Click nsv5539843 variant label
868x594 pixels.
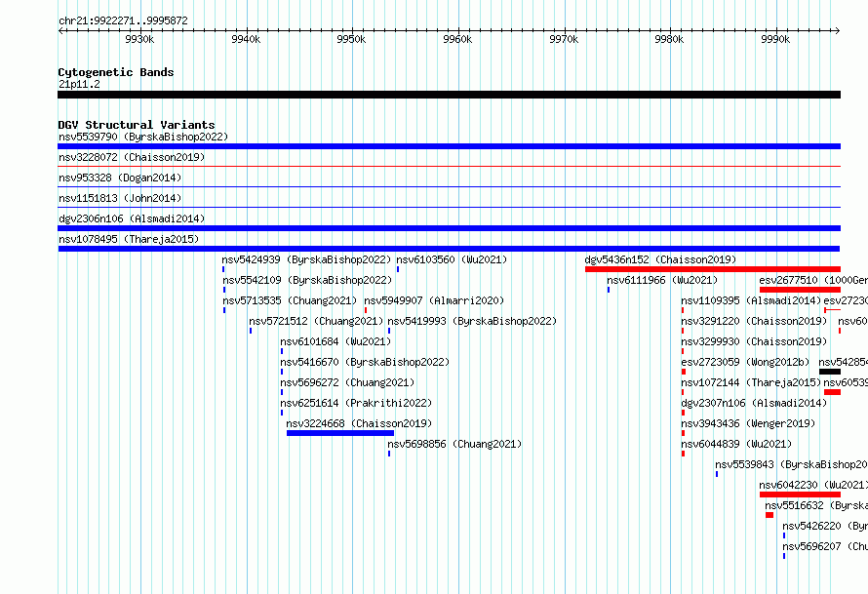pos(791,464)
